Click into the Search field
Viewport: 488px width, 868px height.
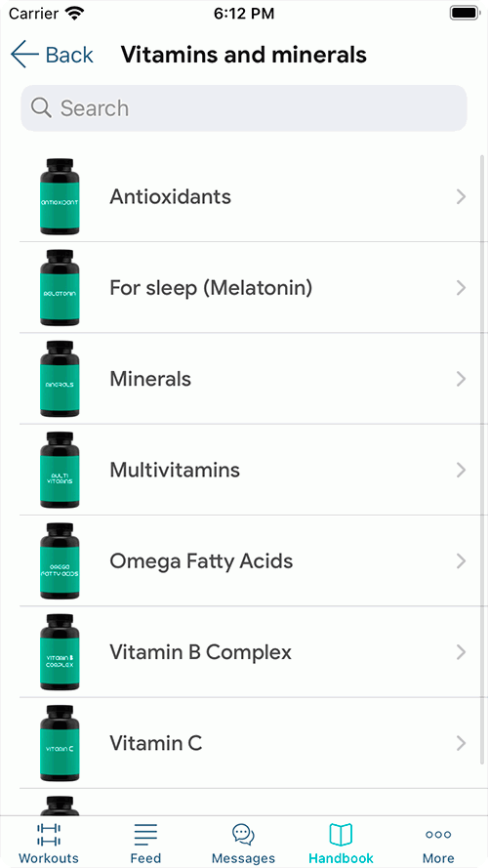click(x=244, y=108)
